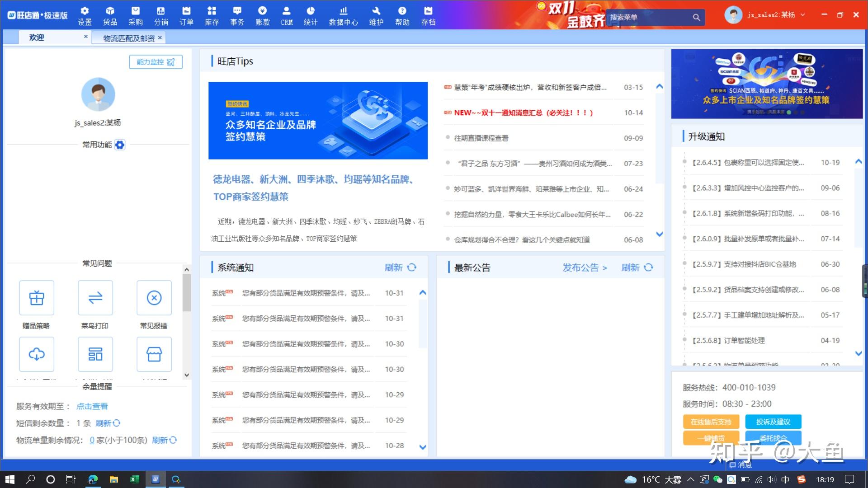Open the 账款 accounts menu icon
This screenshot has width=868, height=488.
point(262,16)
